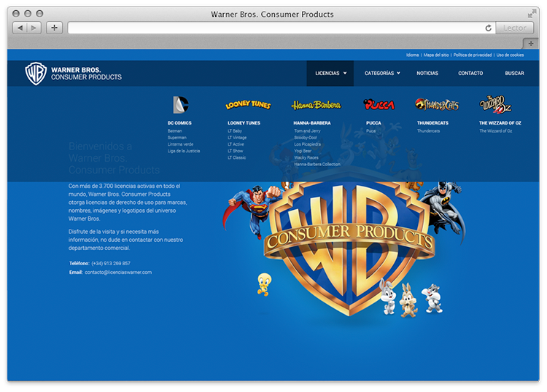Select LT Vintage license
Image resolution: width=547 pixels, height=392 pixels.
click(237, 138)
